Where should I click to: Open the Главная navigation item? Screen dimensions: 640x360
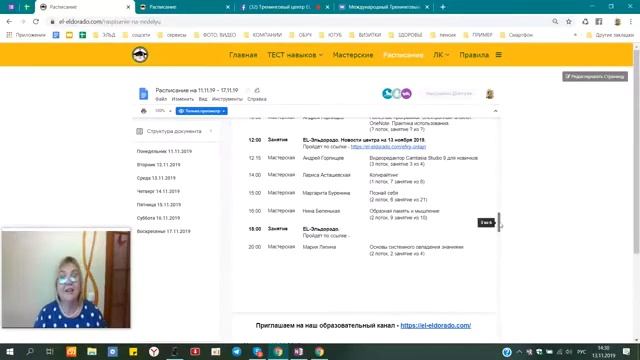243,55
